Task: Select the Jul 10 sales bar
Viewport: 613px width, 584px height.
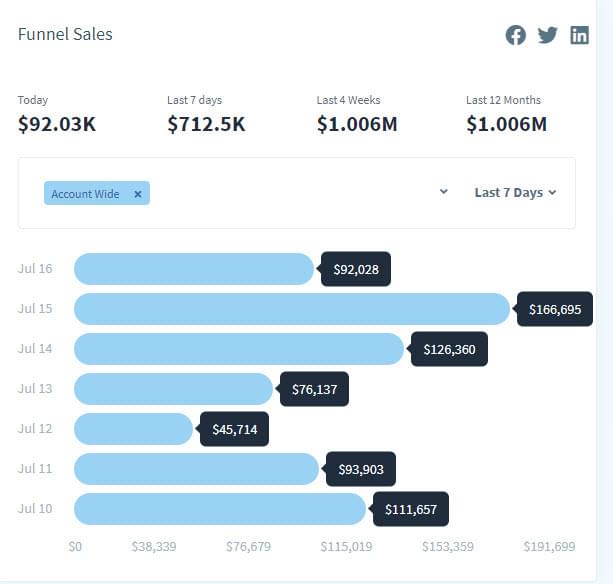Action: tap(219, 509)
